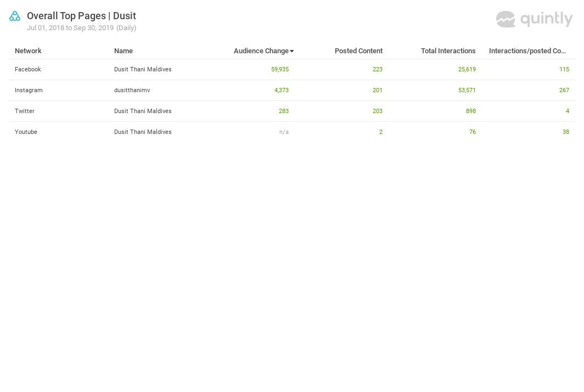Image resolution: width=584 pixels, height=392 pixels.
Task: Sort by Interactions/posted Co... column
Action: (527, 51)
